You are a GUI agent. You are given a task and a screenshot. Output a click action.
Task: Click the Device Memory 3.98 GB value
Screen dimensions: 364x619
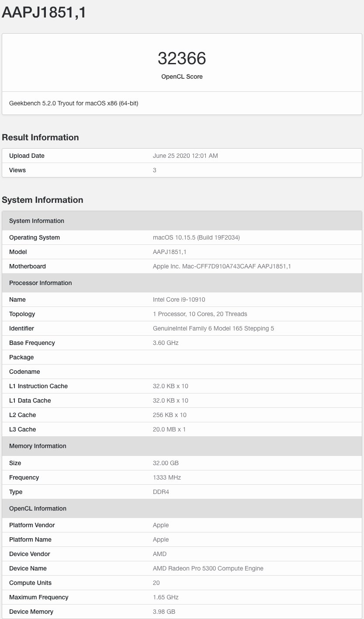tap(164, 612)
